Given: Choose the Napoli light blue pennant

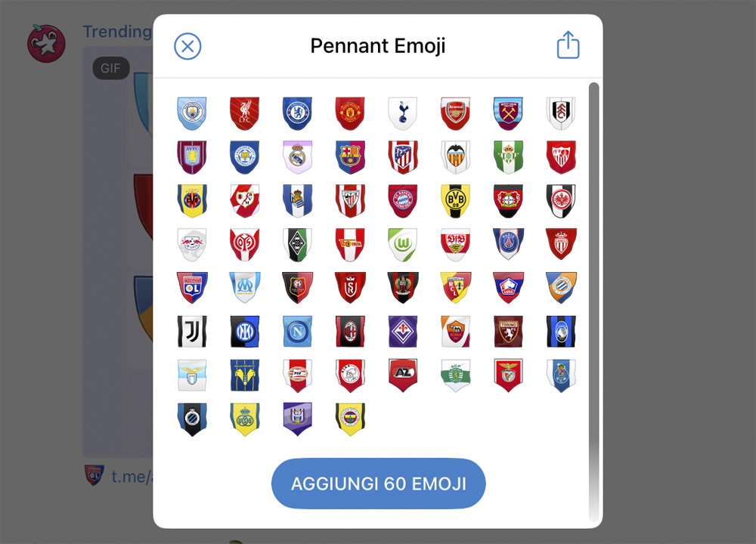Looking at the screenshot, I should pyautogui.click(x=297, y=332).
